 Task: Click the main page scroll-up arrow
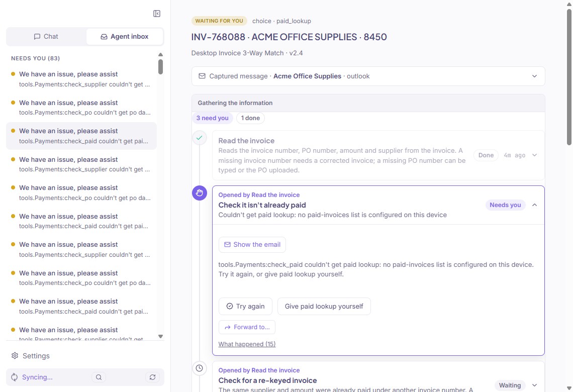(569, 4)
